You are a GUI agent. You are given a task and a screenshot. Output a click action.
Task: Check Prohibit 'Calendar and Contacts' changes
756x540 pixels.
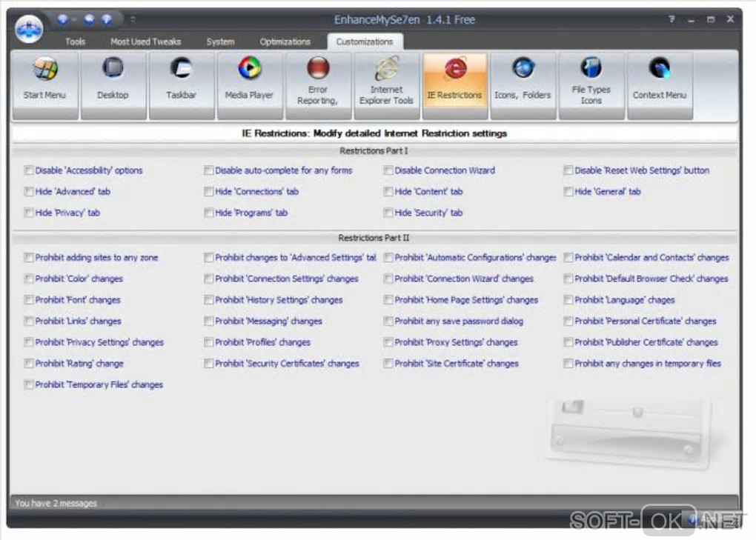tap(568, 257)
